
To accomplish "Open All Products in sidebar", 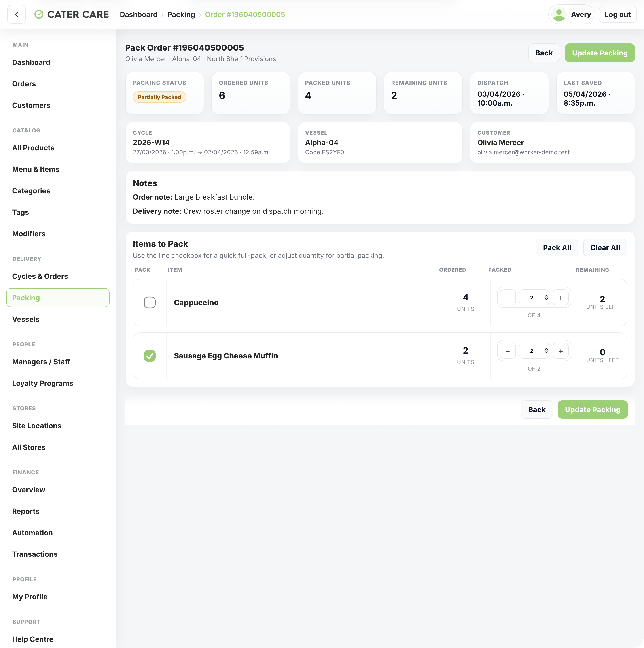I will pyautogui.click(x=33, y=148).
